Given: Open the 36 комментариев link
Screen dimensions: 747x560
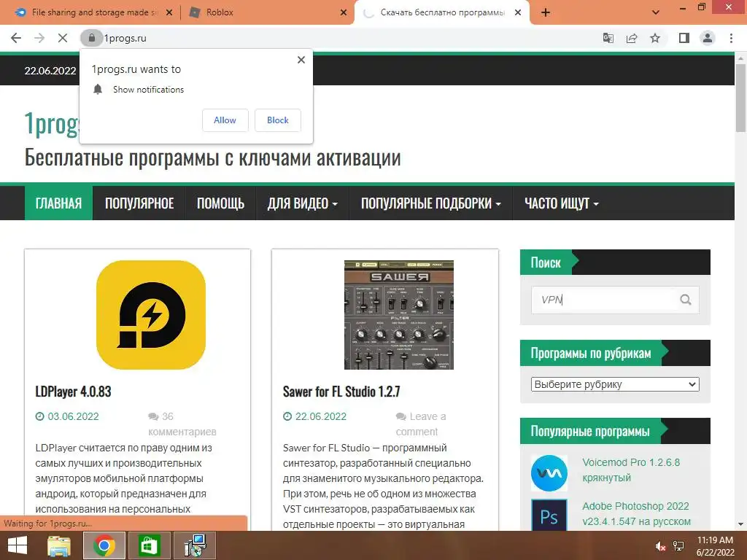Looking at the screenshot, I should 182,424.
